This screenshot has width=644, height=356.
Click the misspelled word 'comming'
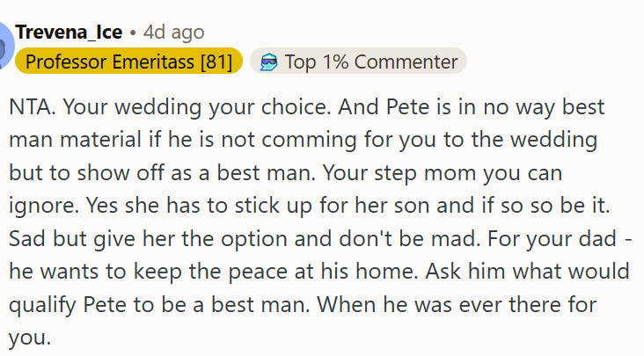tap(309, 141)
